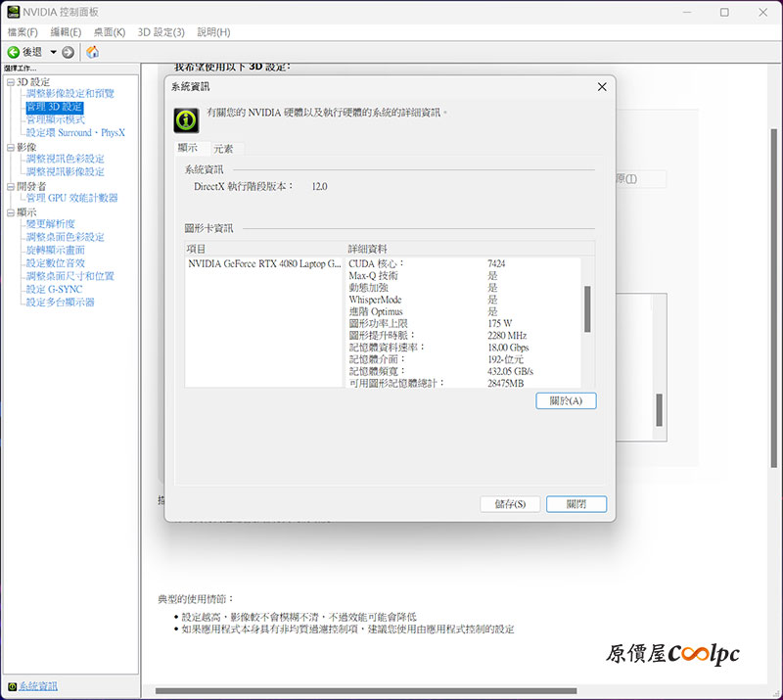Image resolution: width=783 pixels, height=700 pixels.
Task: Select 調整桌面色彩設定 in tree
Action: 66,237
